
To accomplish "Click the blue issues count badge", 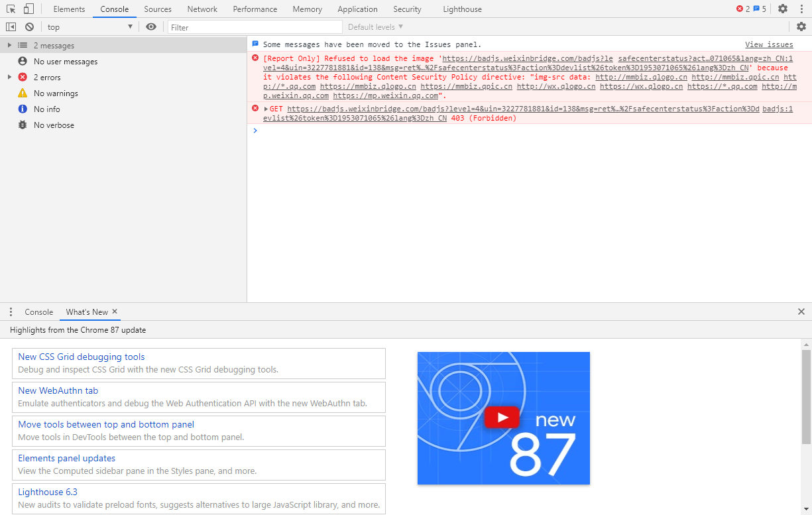I will tap(760, 9).
